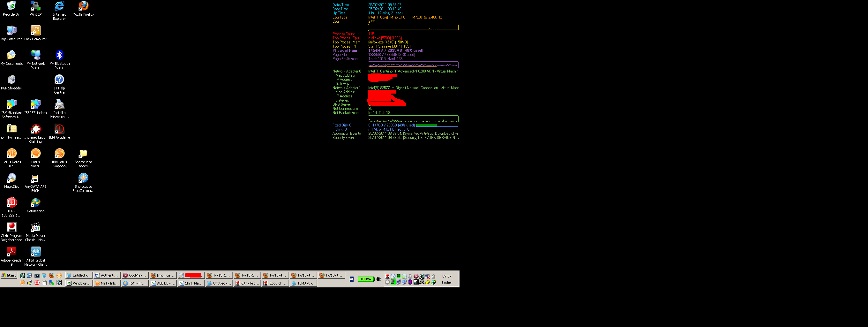Open the Recycle Bin icon

[x=11, y=7]
